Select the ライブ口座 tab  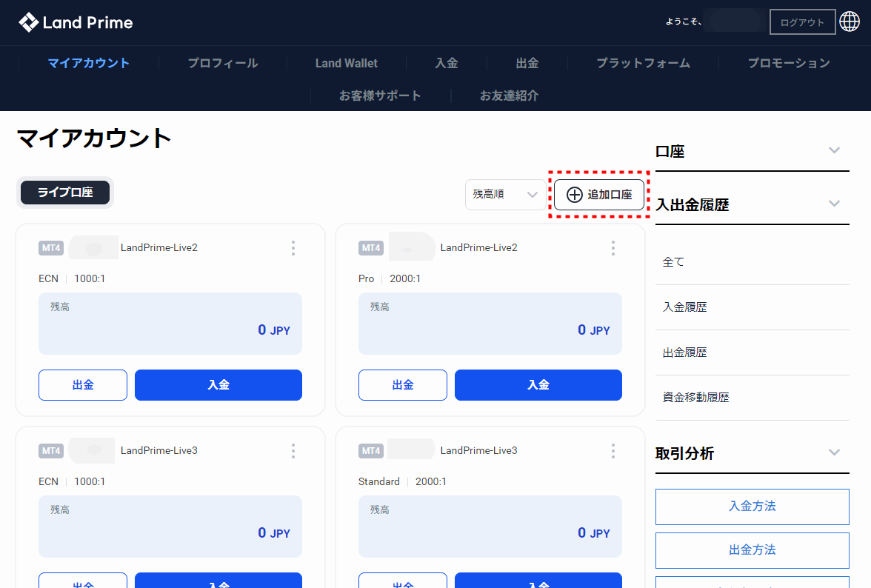(x=65, y=193)
